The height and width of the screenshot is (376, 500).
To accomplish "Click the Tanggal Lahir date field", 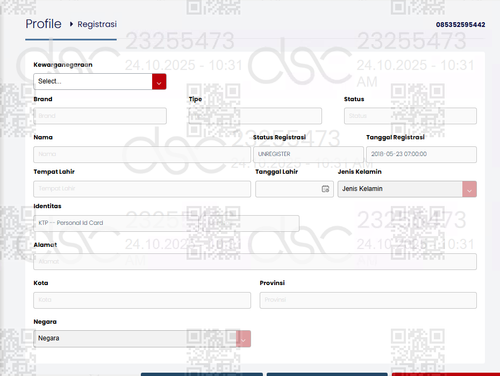I will click(x=294, y=189).
